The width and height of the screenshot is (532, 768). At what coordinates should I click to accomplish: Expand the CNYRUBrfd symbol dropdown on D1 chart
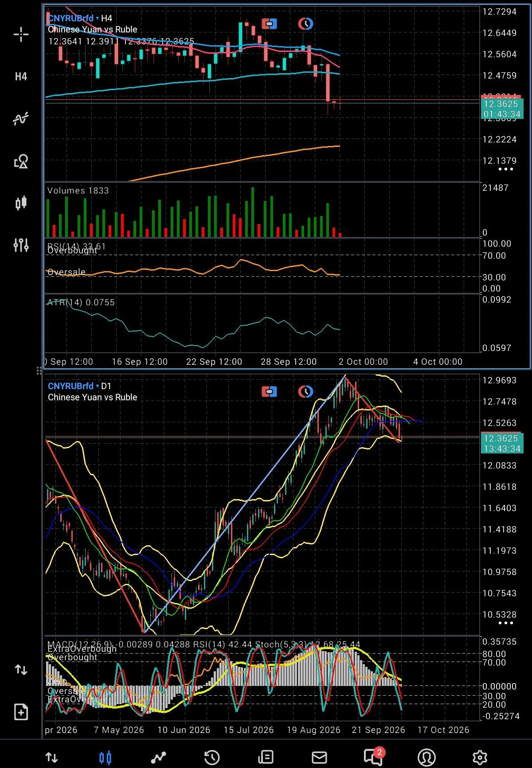(73, 386)
